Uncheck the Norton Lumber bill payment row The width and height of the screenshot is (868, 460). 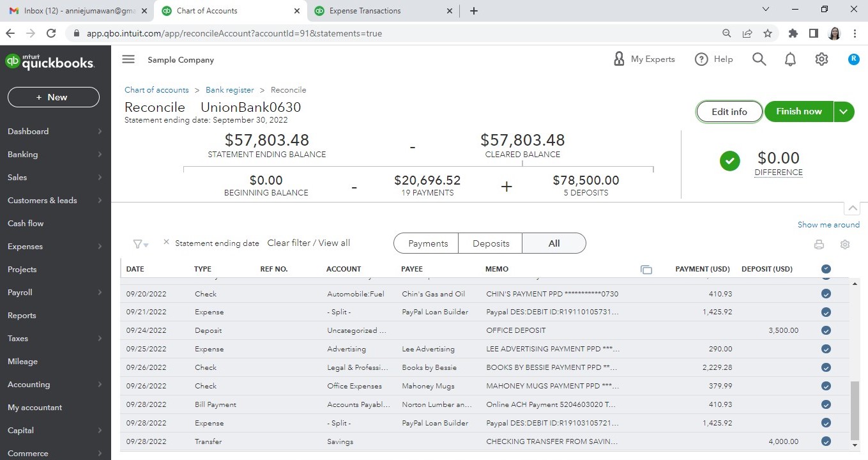(826, 404)
